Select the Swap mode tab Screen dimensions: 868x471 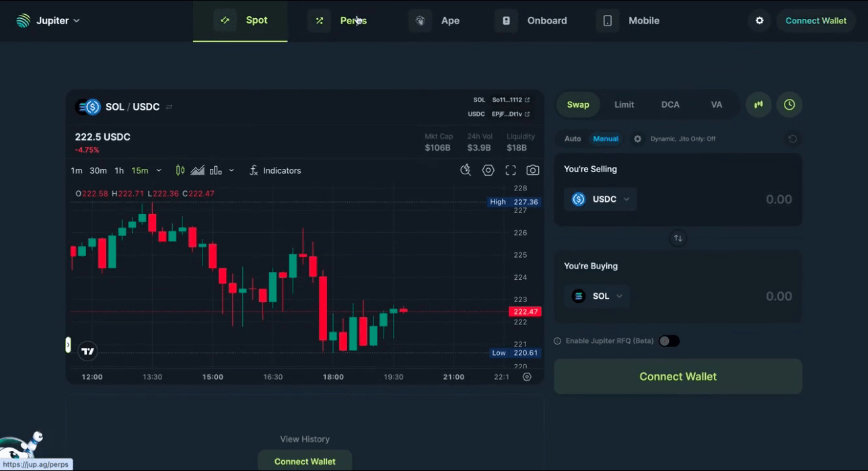click(578, 105)
